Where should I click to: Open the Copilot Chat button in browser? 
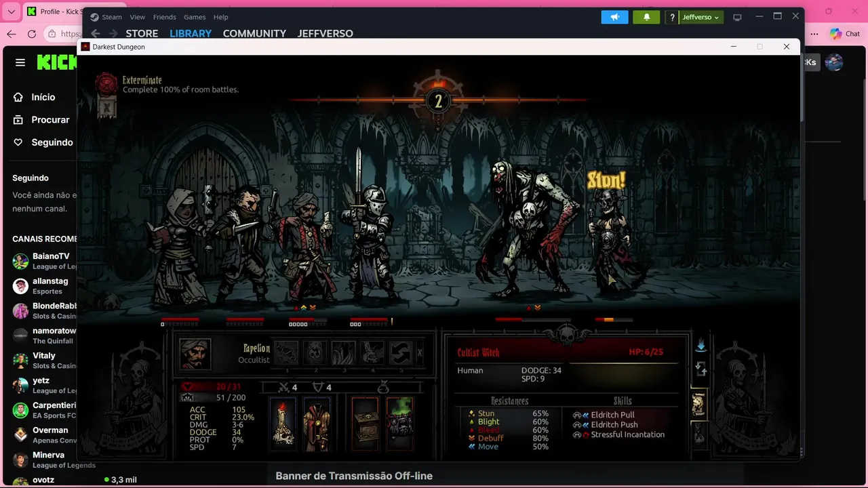[845, 34]
